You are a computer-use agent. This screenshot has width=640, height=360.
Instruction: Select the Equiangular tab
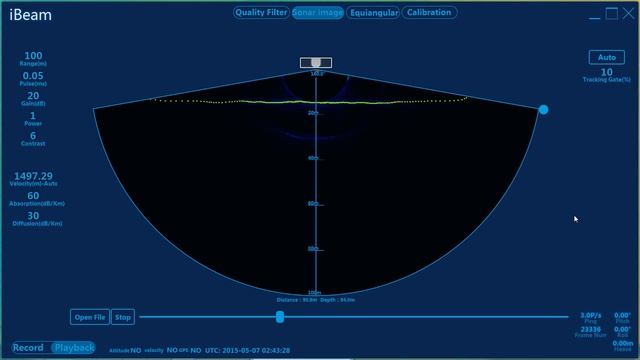[x=373, y=13]
